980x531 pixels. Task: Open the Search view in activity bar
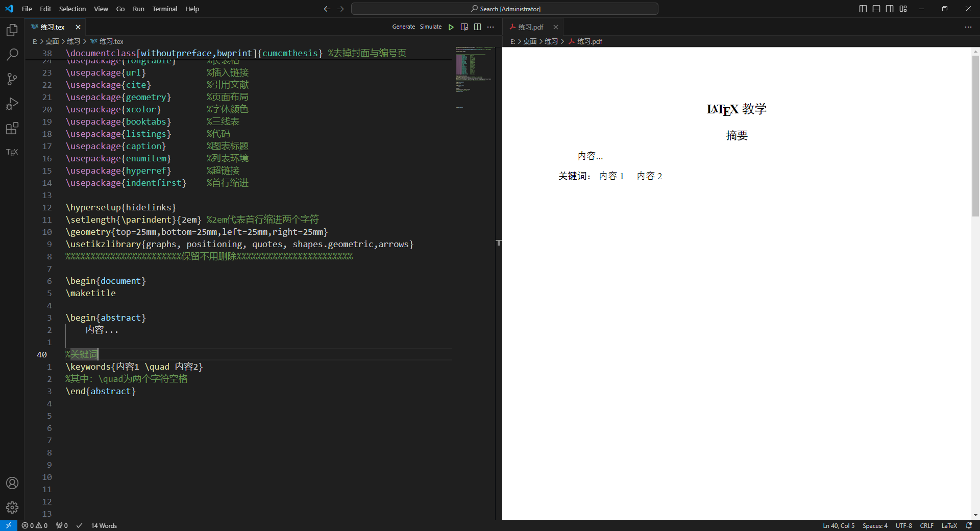point(12,55)
